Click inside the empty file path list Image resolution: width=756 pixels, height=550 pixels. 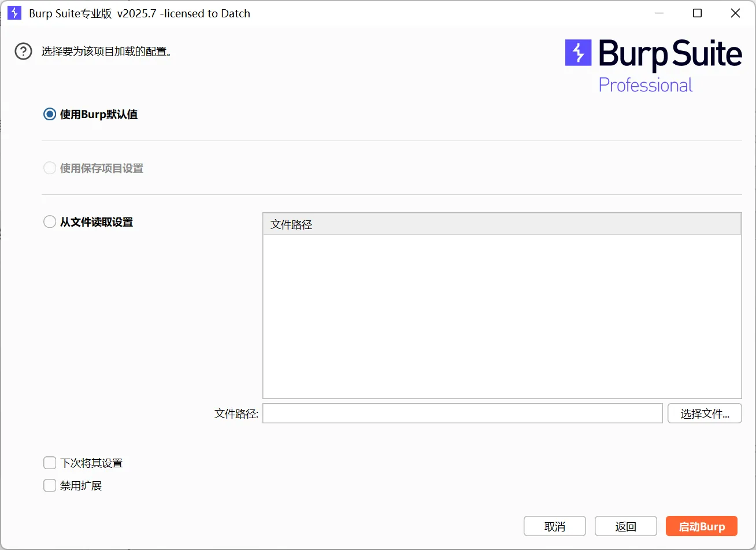coord(502,316)
